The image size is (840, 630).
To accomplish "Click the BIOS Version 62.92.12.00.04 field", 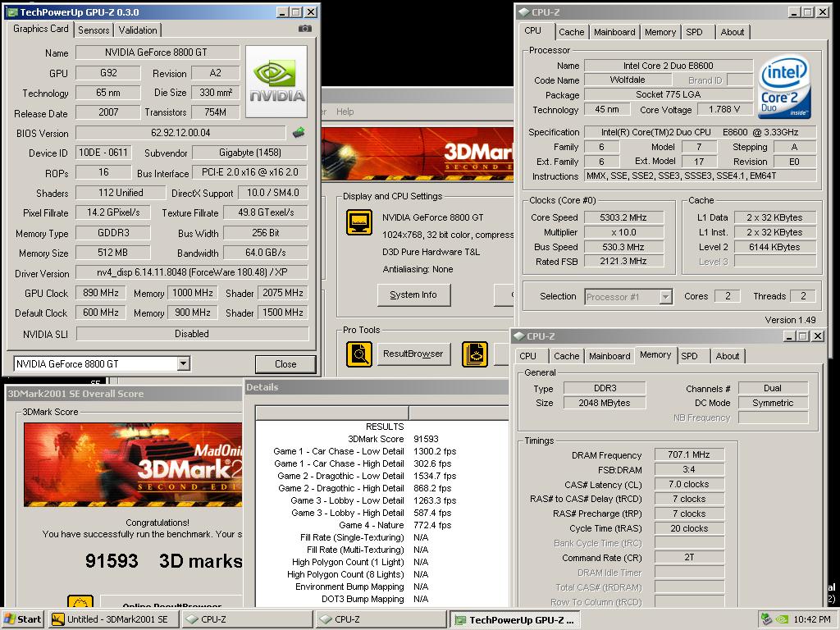I will click(x=180, y=132).
